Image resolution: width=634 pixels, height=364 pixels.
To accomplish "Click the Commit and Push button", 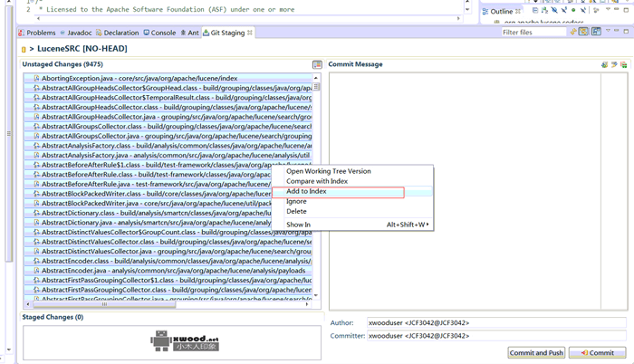I will (x=536, y=352).
